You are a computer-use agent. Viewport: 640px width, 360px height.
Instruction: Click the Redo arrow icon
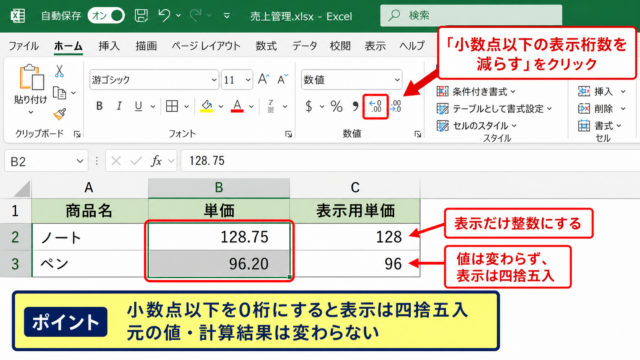click(x=196, y=16)
